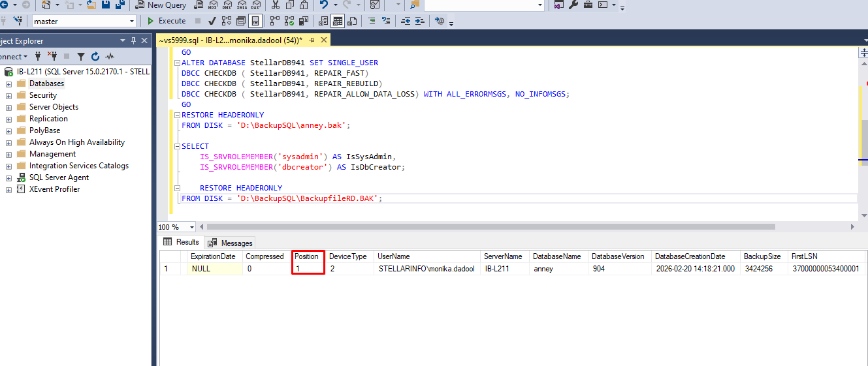
Task: Click the Increase Indent icon
Action: 420,21
